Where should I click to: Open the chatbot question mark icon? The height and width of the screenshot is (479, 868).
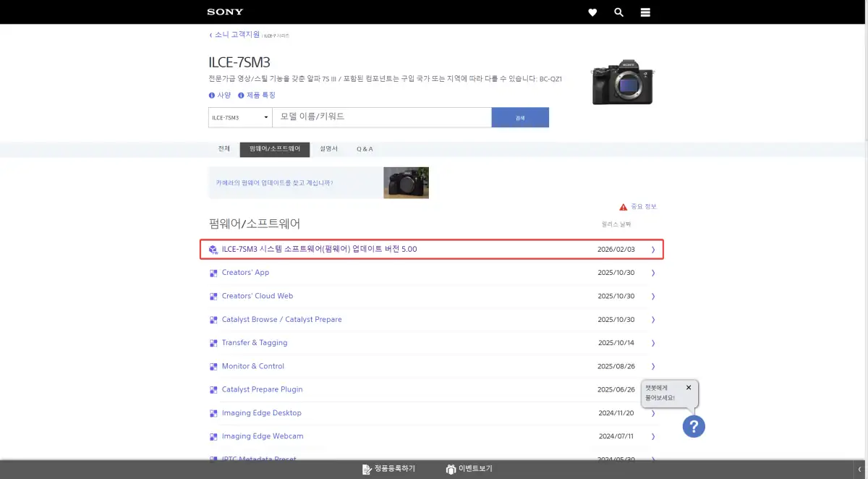694,426
